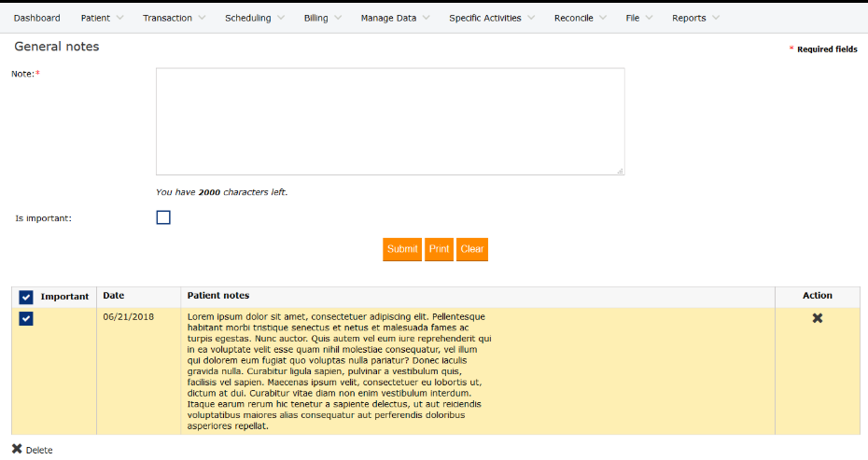Click the Delete icon below the notes table

pyautogui.click(x=17, y=449)
